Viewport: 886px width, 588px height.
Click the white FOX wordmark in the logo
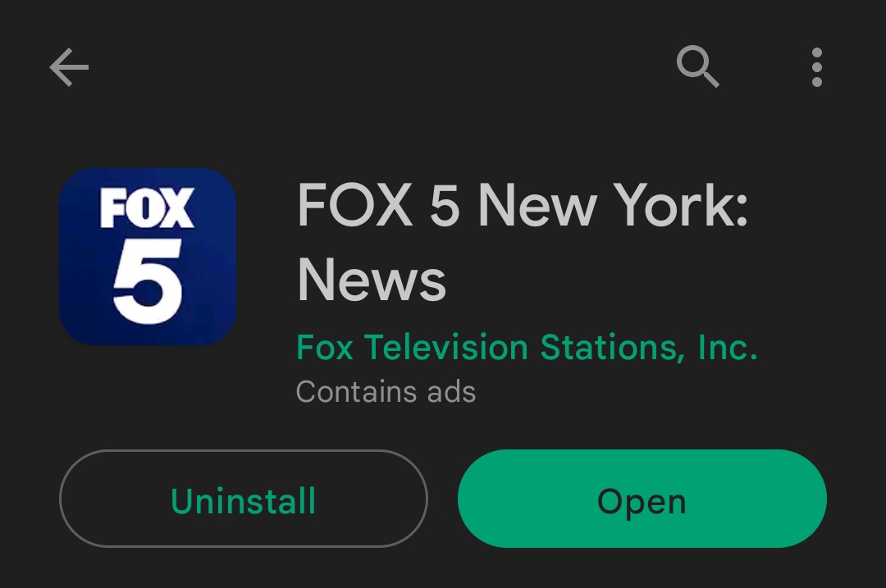[x=147, y=207]
